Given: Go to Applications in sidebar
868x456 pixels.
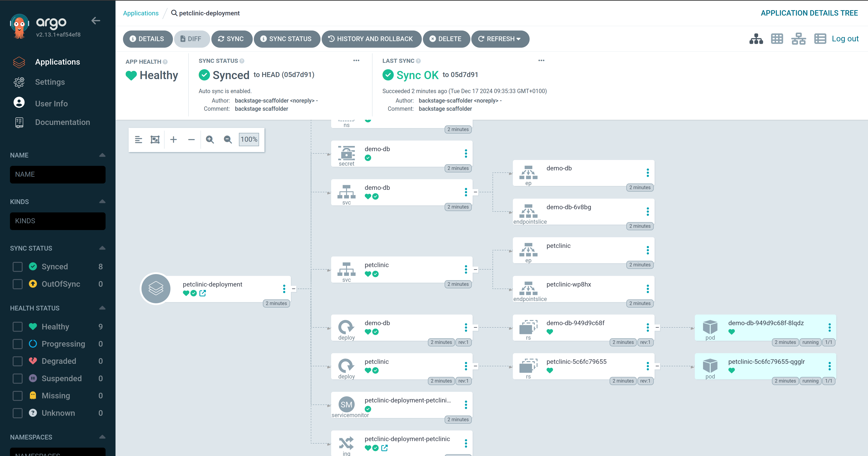Looking at the screenshot, I should [x=58, y=62].
